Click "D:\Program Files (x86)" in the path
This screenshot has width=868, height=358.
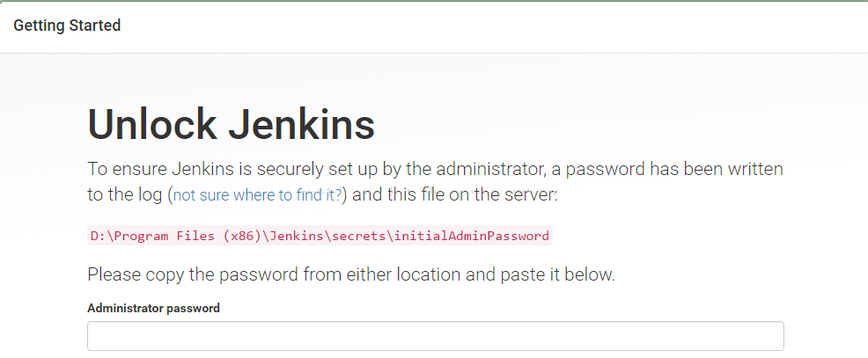pos(175,236)
